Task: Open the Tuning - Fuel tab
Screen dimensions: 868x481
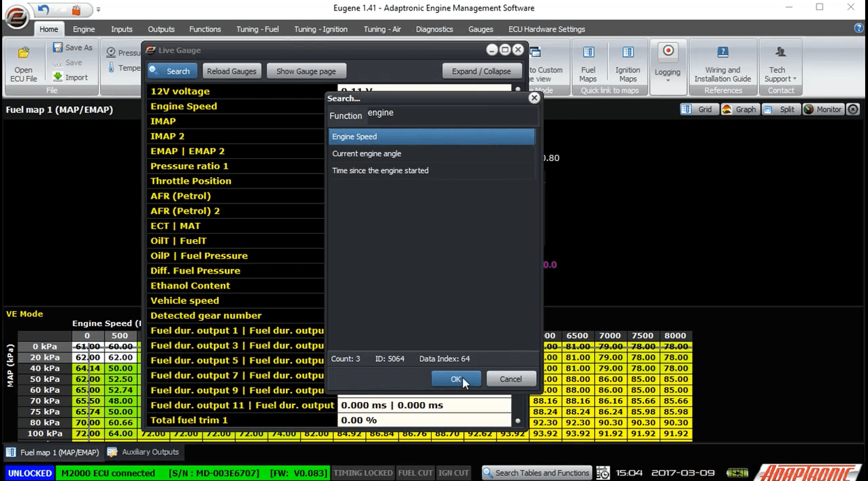Action: [257, 29]
